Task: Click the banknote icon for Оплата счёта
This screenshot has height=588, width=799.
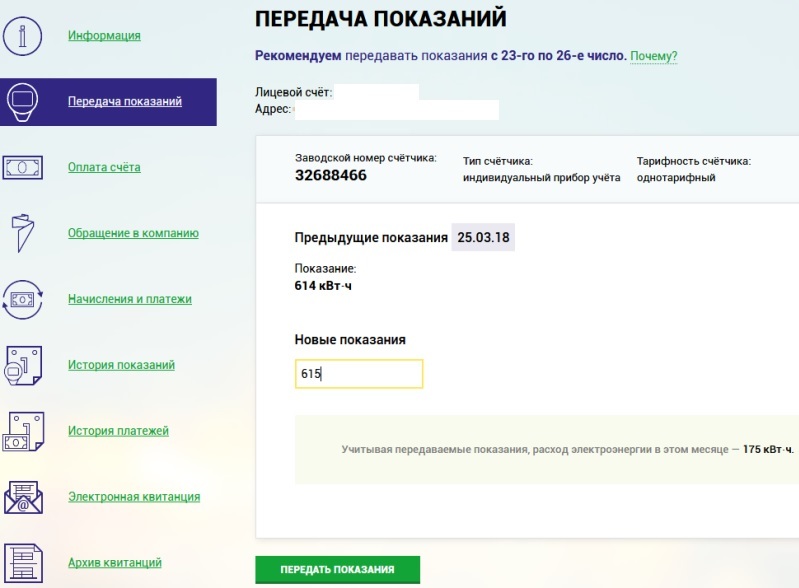Action: (24, 167)
